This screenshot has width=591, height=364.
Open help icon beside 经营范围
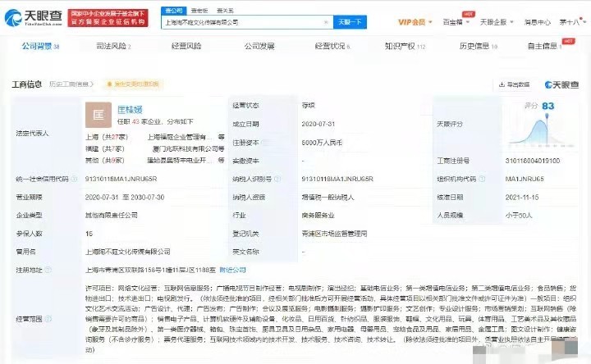[x=48, y=319]
